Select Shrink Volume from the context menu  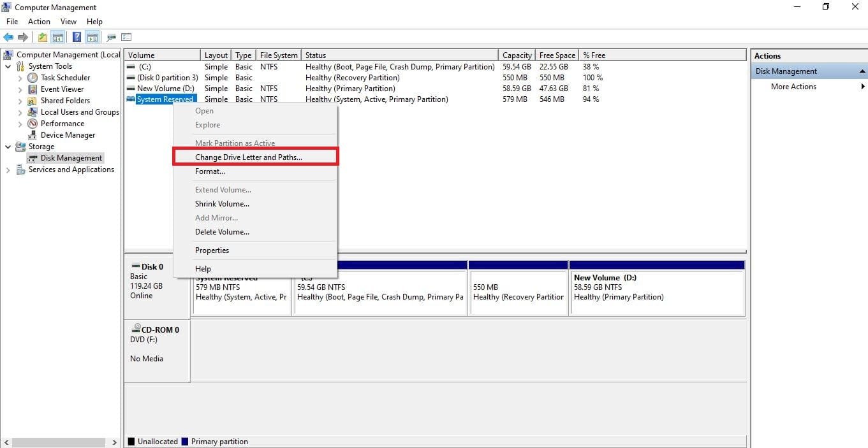(x=222, y=204)
